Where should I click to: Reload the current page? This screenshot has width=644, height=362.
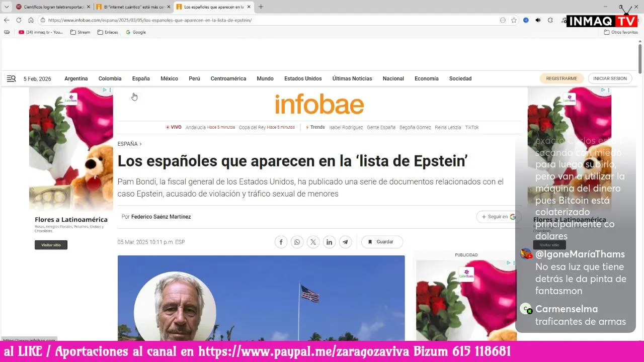coord(19,20)
